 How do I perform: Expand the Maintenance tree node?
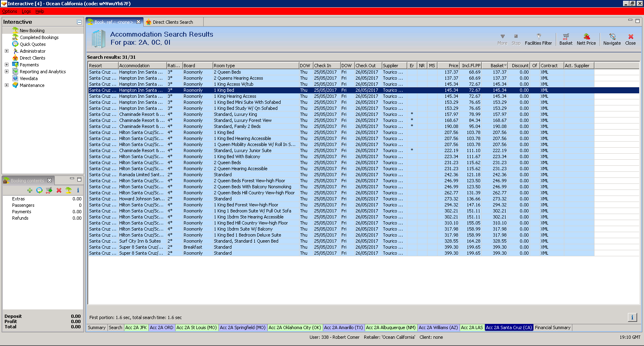6,85
